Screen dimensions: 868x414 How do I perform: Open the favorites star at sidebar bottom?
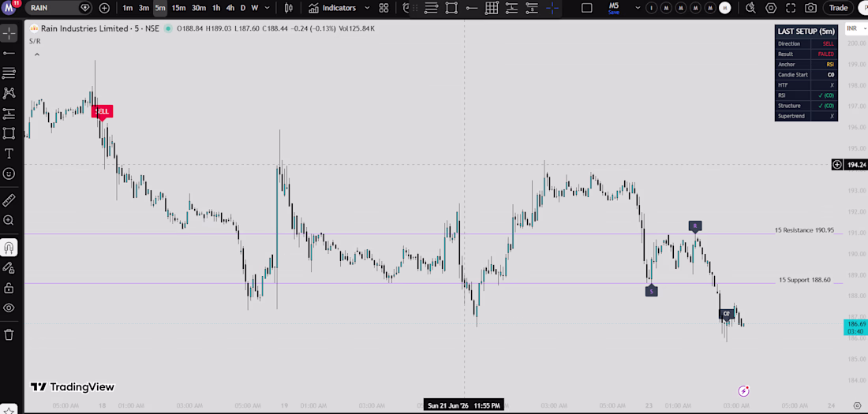click(x=9, y=410)
